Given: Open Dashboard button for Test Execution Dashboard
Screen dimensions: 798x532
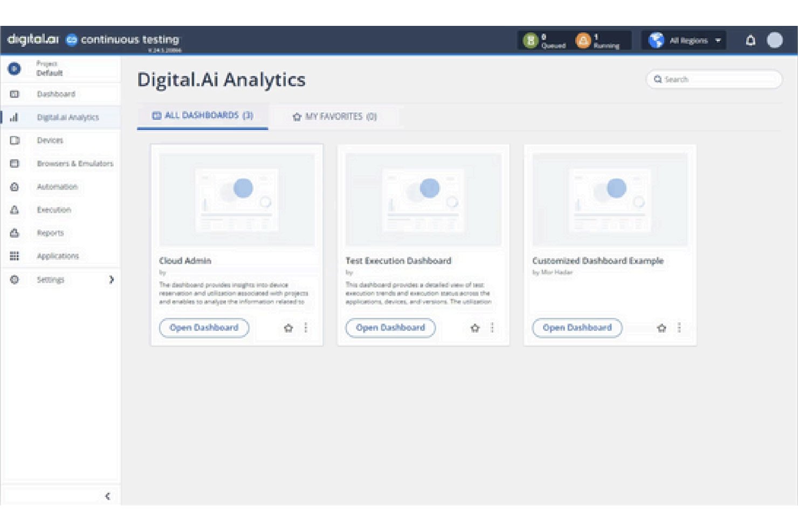Looking at the screenshot, I should coord(390,328).
